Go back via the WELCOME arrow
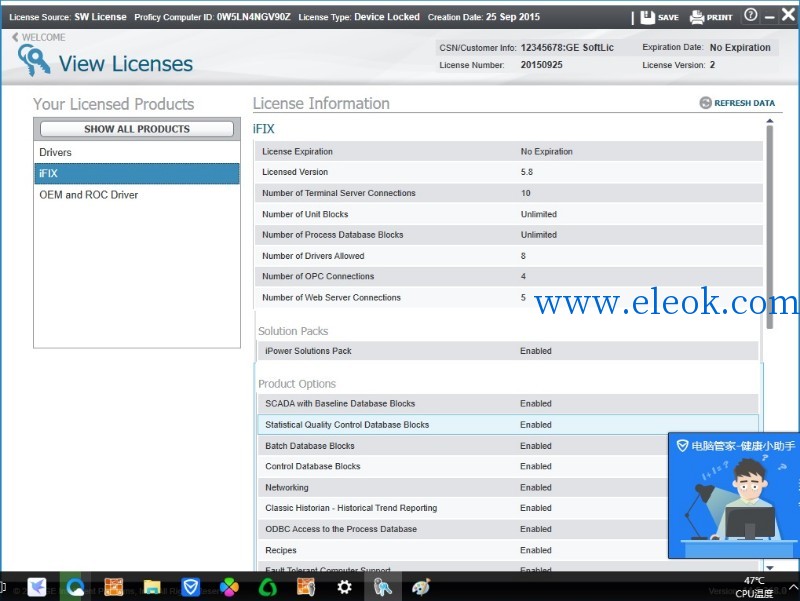 [x=15, y=37]
